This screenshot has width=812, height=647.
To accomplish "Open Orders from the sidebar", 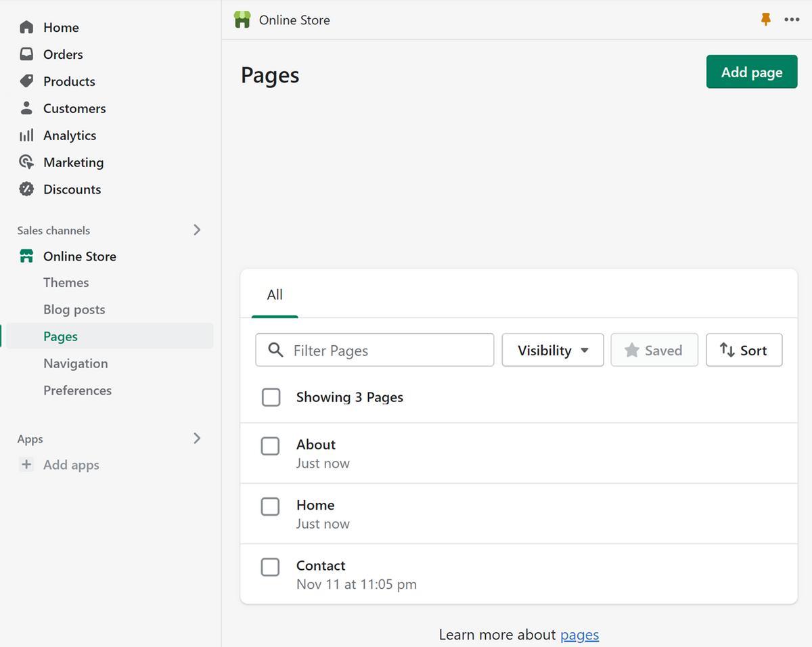I will point(63,54).
